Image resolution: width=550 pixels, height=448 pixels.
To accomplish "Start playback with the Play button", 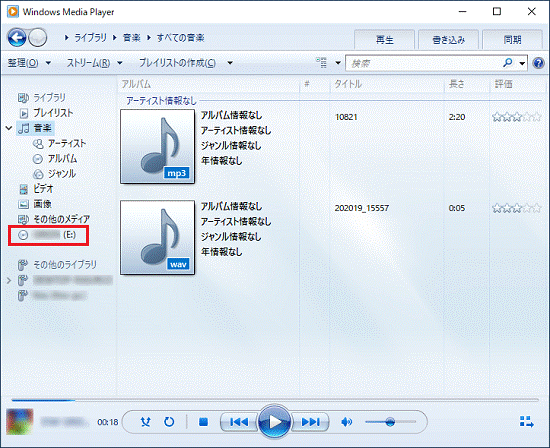I will click(274, 422).
